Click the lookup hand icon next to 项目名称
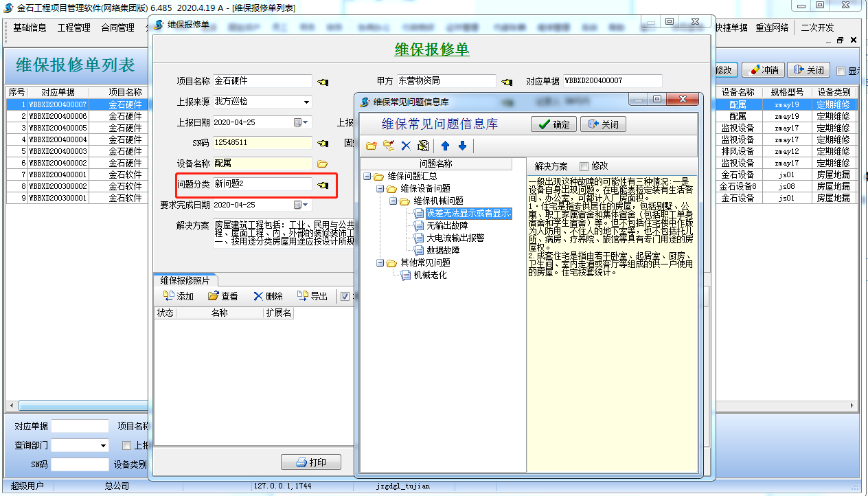868x496 pixels. [x=322, y=82]
